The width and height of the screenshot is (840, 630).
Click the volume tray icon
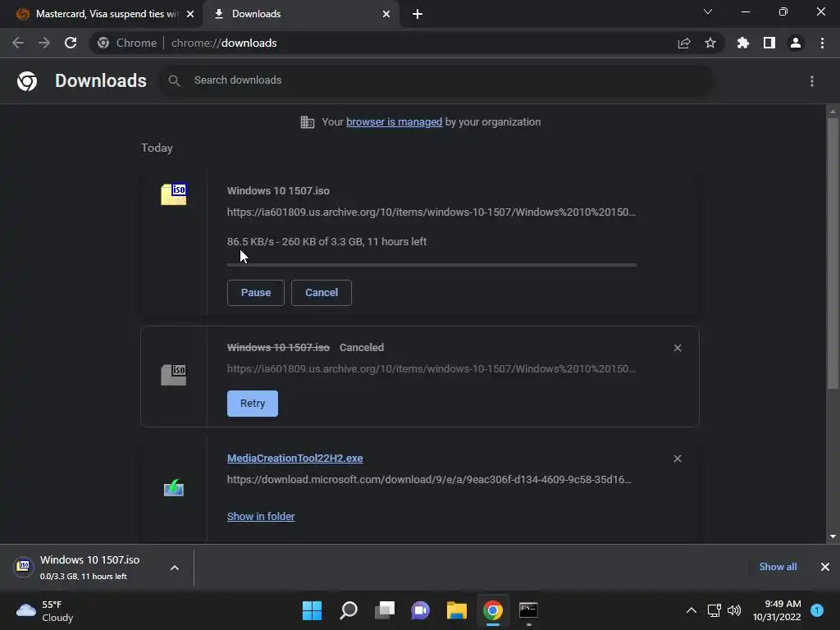coord(734,610)
